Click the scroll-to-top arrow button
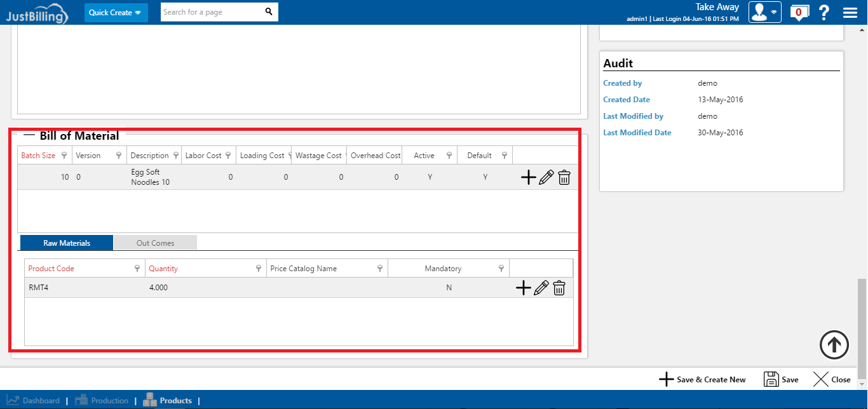The width and height of the screenshot is (868, 409). point(834,345)
